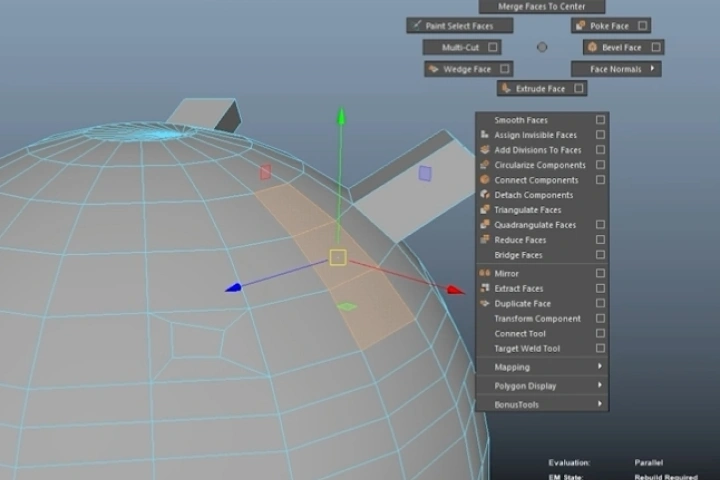Click the Extrude Face icon
Viewport: 720px width, 480px height.
coord(506,88)
